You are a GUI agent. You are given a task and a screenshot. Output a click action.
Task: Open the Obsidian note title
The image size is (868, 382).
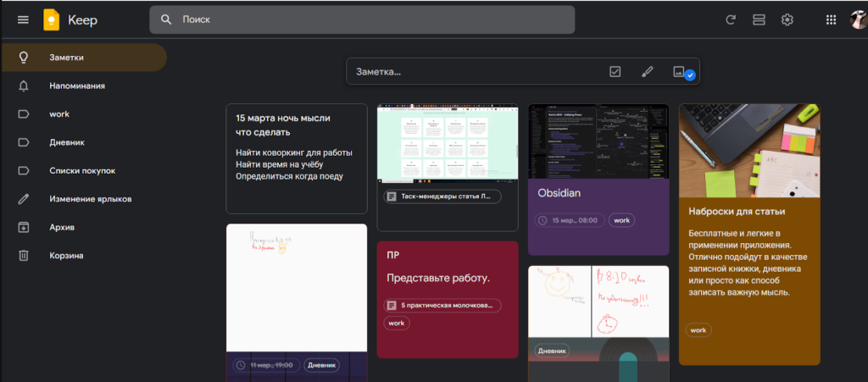point(559,193)
